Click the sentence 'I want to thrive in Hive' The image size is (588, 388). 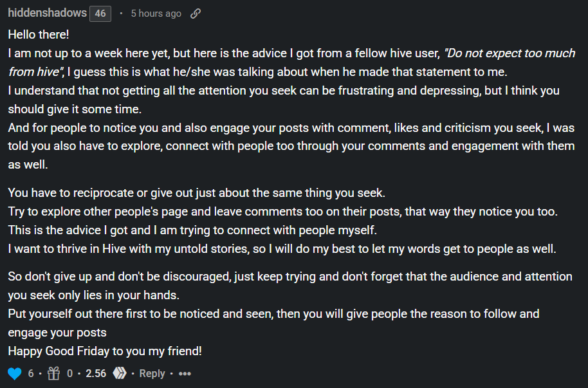282,249
